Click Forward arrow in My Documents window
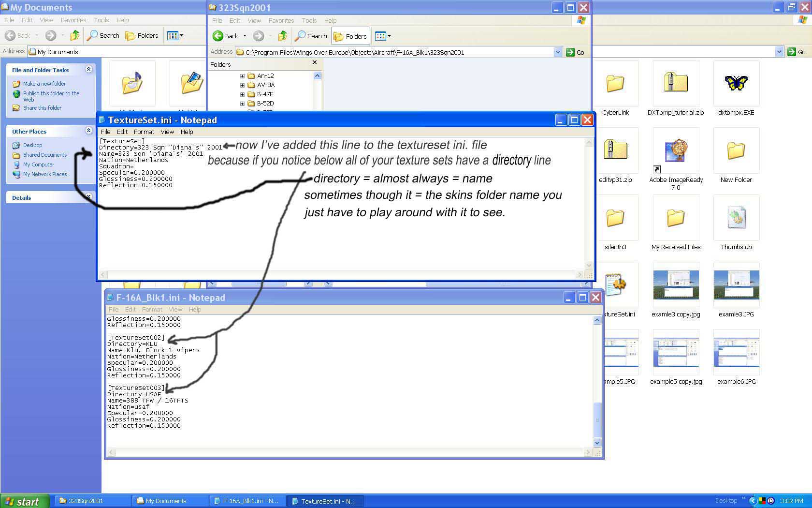 pos(51,35)
